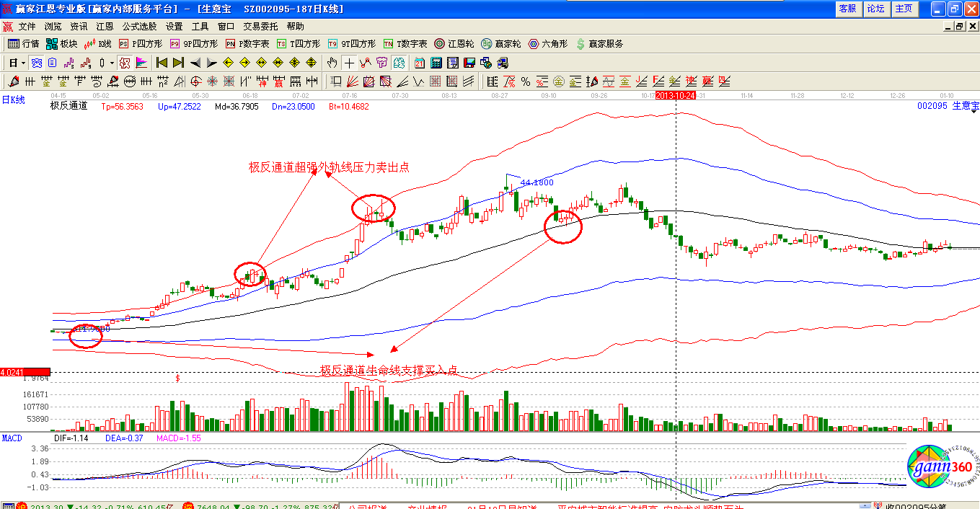Screen dimensions: 980x509
Task: Expand the candlestick style dropdown arrow
Action: 111,63
